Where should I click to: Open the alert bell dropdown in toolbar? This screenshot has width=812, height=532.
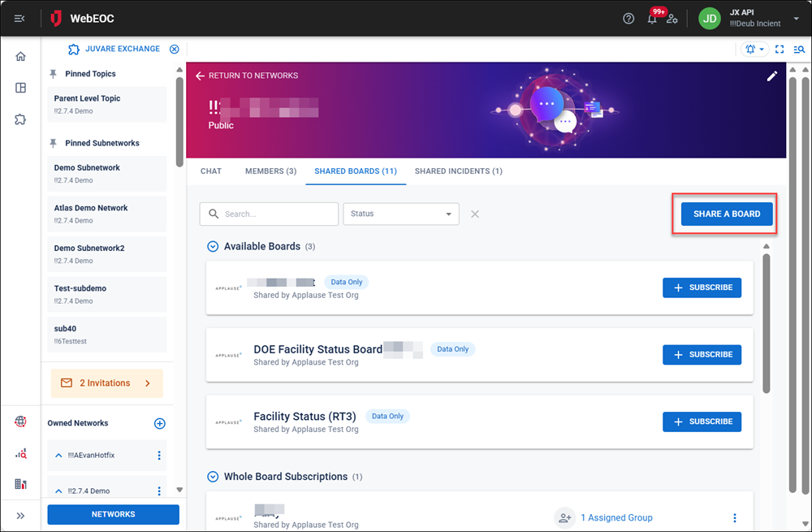(x=754, y=50)
